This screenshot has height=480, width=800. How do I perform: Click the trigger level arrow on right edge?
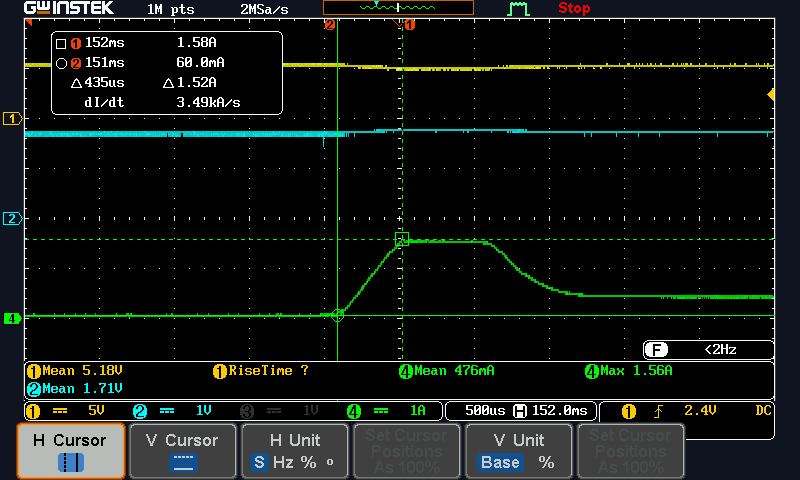pos(770,94)
